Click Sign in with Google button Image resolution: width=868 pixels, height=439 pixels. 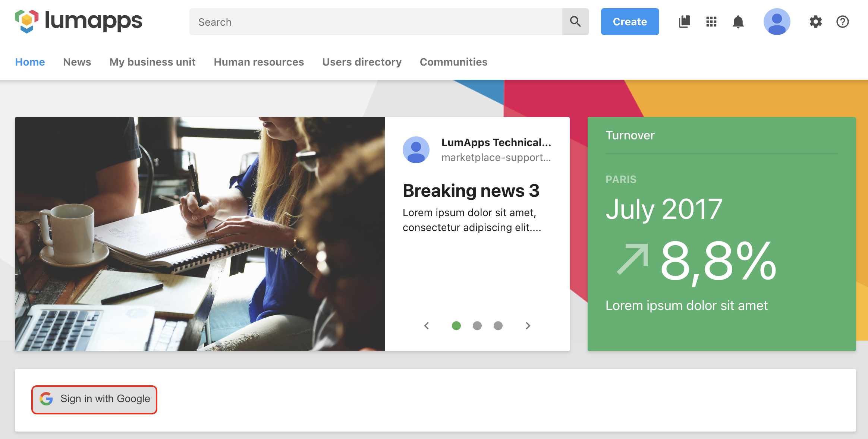pyautogui.click(x=94, y=399)
